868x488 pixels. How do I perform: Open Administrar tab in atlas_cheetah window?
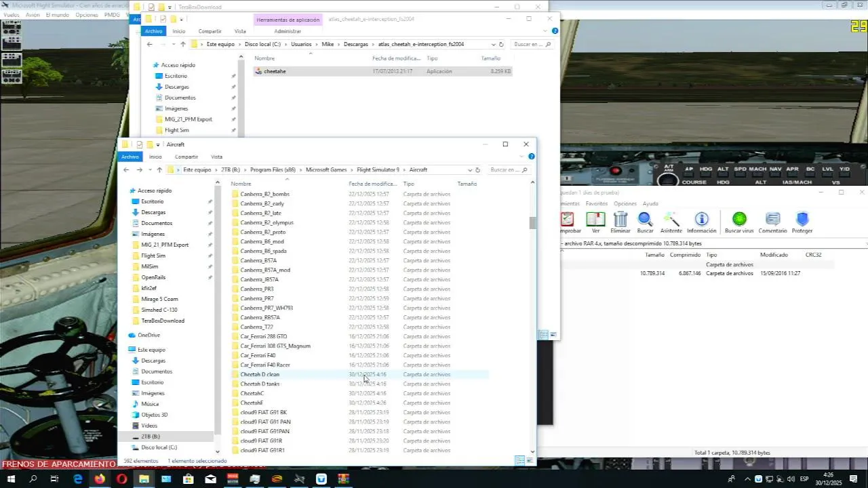point(288,31)
